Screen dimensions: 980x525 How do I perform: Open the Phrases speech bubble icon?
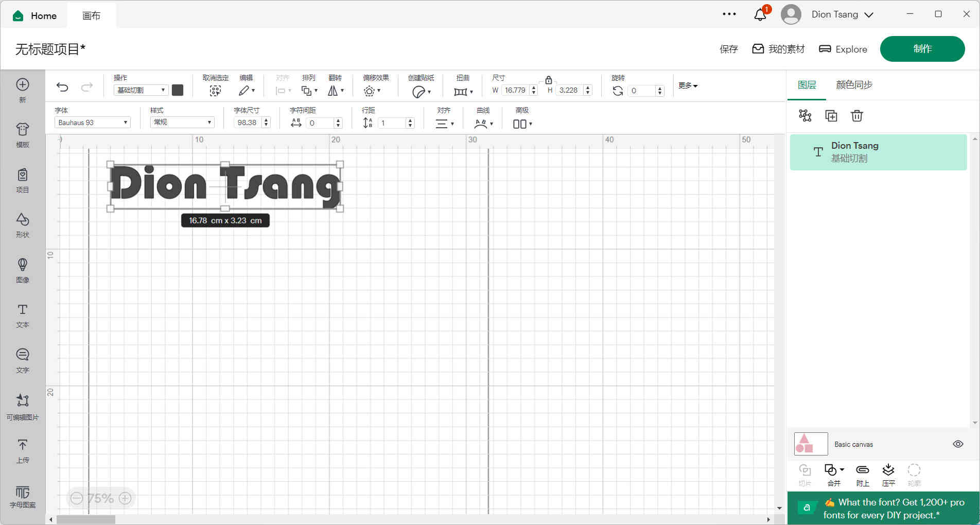point(23,354)
